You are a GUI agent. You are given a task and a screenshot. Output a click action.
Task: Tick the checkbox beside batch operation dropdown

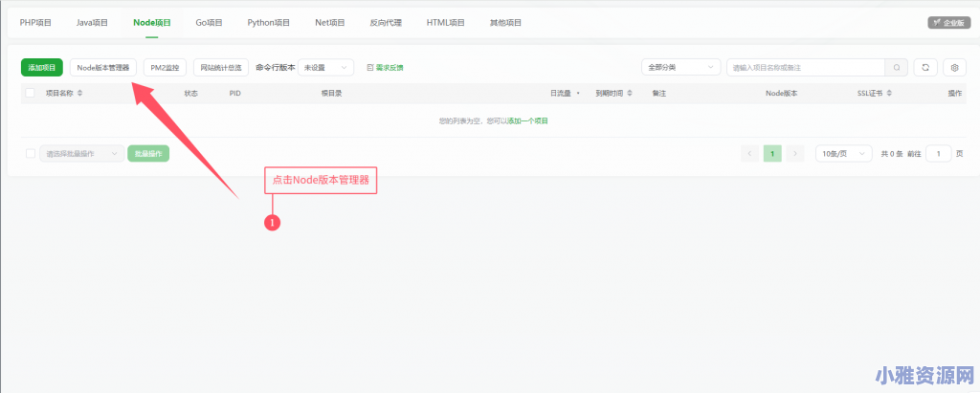pos(31,154)
